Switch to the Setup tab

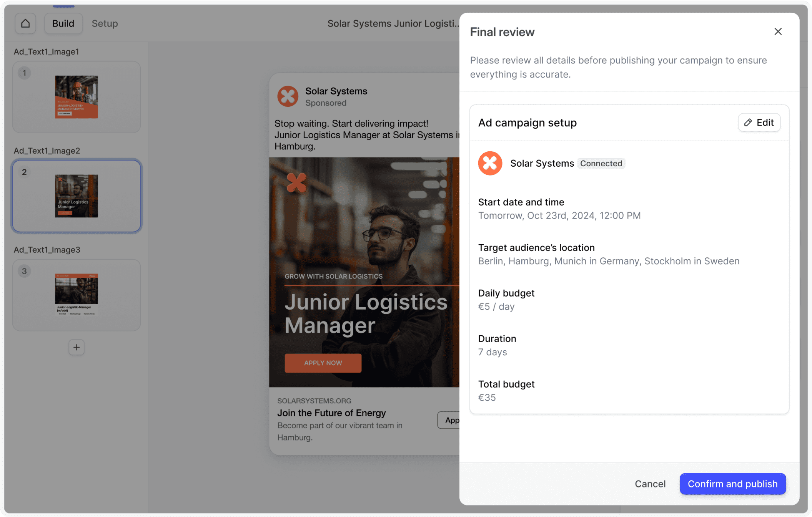(105, 23)
